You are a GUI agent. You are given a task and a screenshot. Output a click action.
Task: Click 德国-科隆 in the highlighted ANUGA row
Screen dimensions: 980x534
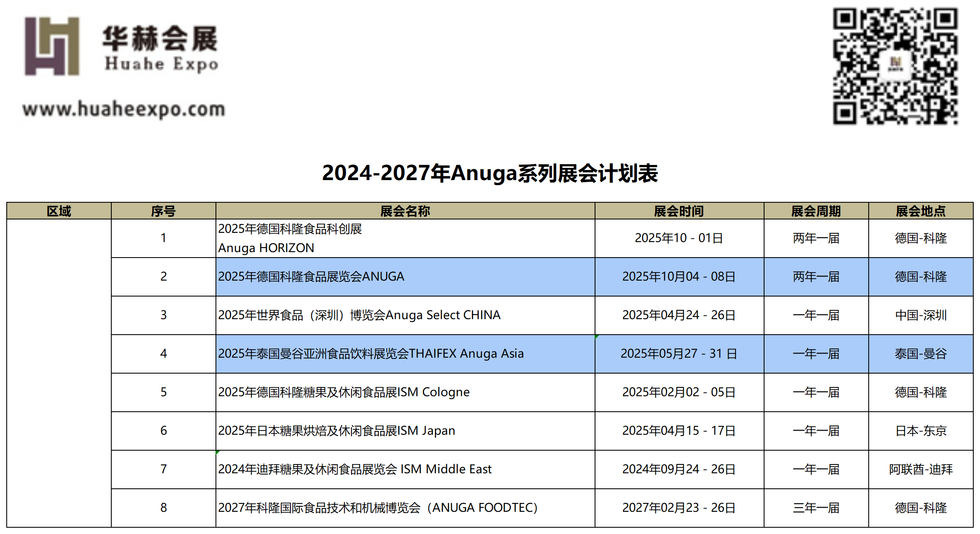click(x=921, y=277)
